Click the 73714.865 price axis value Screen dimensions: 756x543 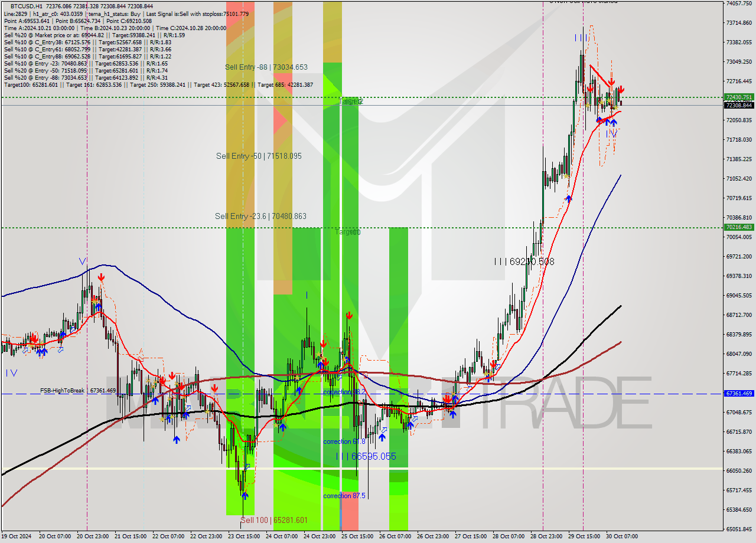739,22
